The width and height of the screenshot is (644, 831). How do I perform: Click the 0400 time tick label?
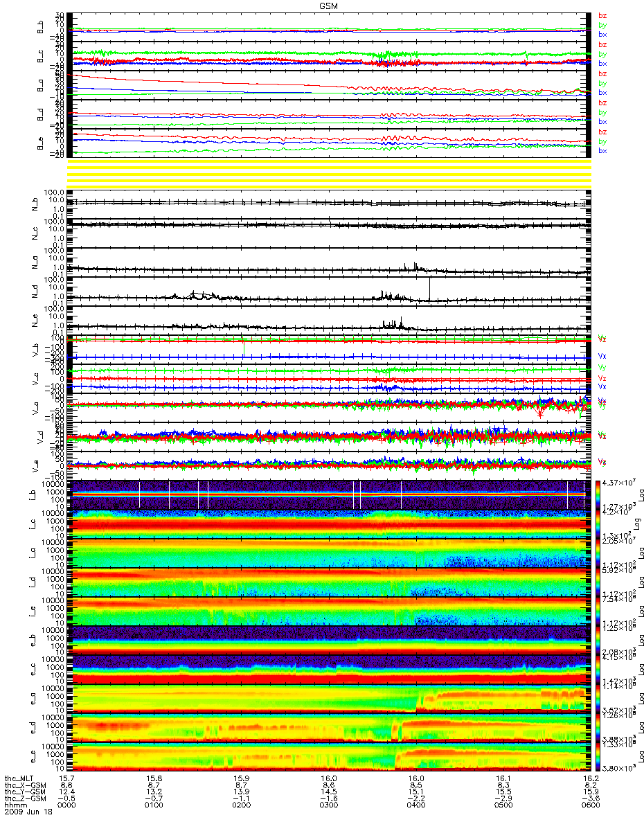pyautogui.click(x=415, y=805)
